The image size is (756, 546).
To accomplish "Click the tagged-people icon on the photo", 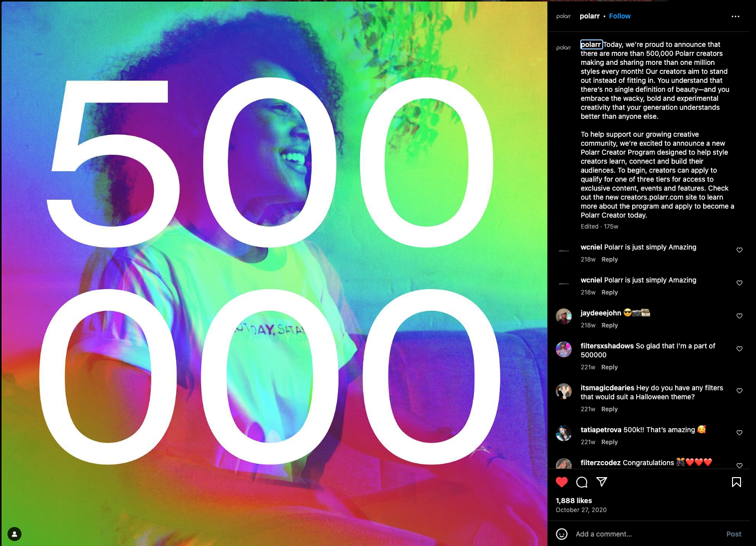I will (14, 534).
